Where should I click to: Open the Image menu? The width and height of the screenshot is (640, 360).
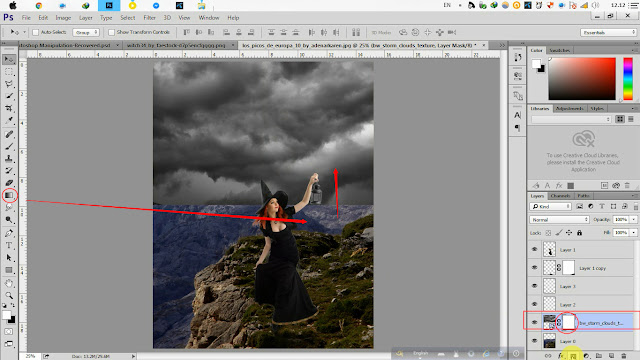tap(63, 18)
